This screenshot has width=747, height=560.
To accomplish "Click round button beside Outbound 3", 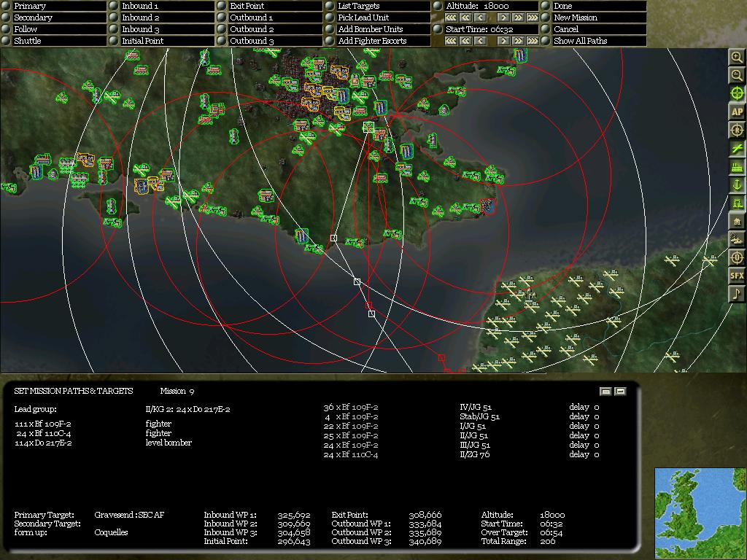I will 222,41.
